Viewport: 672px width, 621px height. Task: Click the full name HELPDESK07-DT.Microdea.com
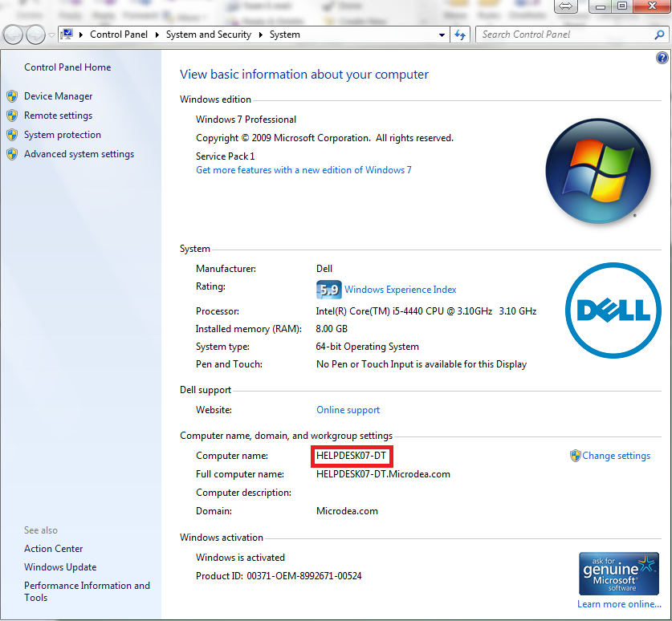click(x=383, y=474)
